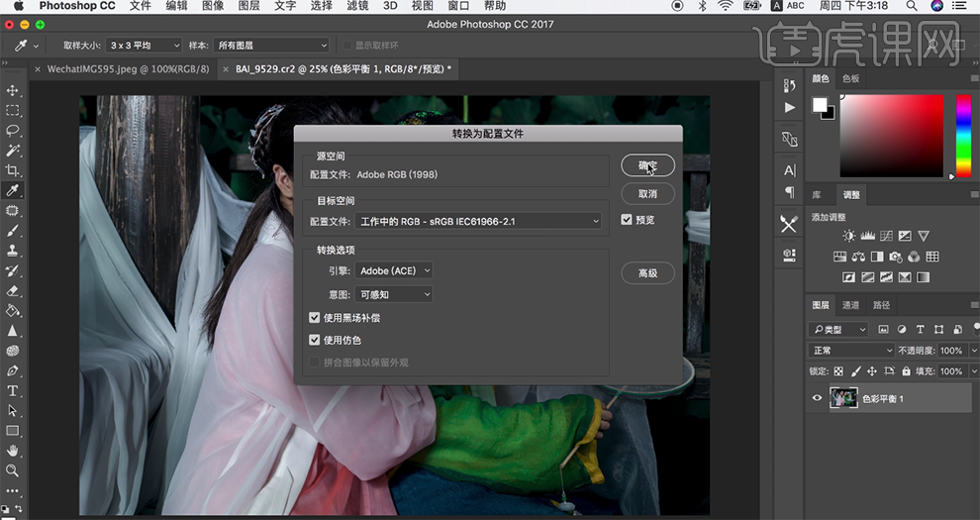Open the Paragraph panel icon
980x520 pixels.
(789, 192)
